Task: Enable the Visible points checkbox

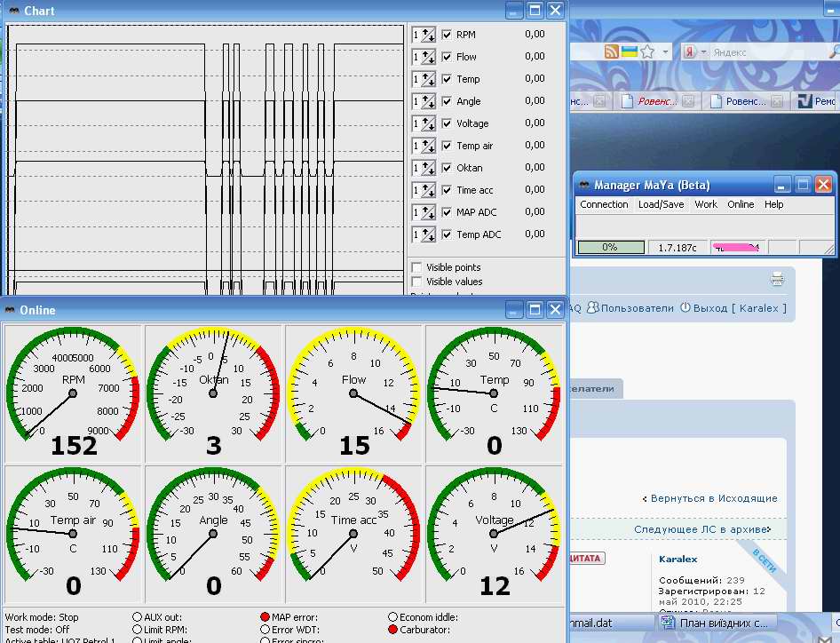Action: pos(417,267)
